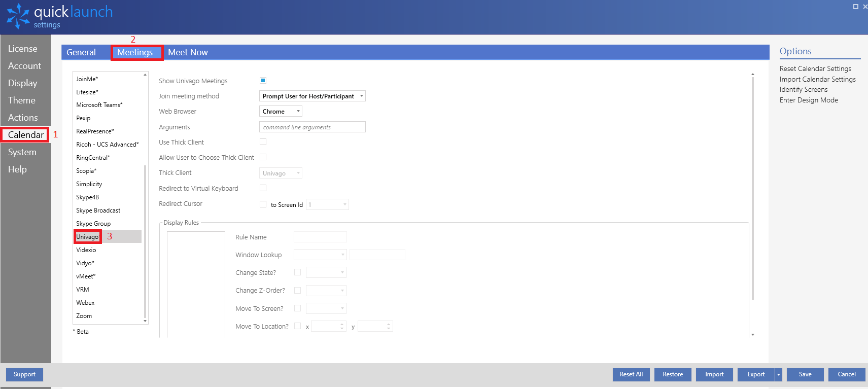Viewport: 868px width, 389px height.
Task: Open the Web Browser Chrome dropdown
Action: pos(281,111)
